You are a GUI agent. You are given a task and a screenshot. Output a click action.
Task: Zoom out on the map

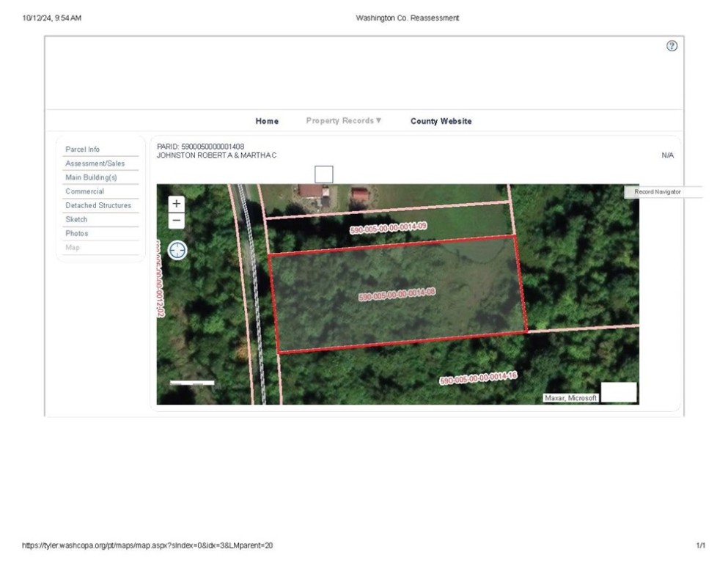click(x=177, y=221)
